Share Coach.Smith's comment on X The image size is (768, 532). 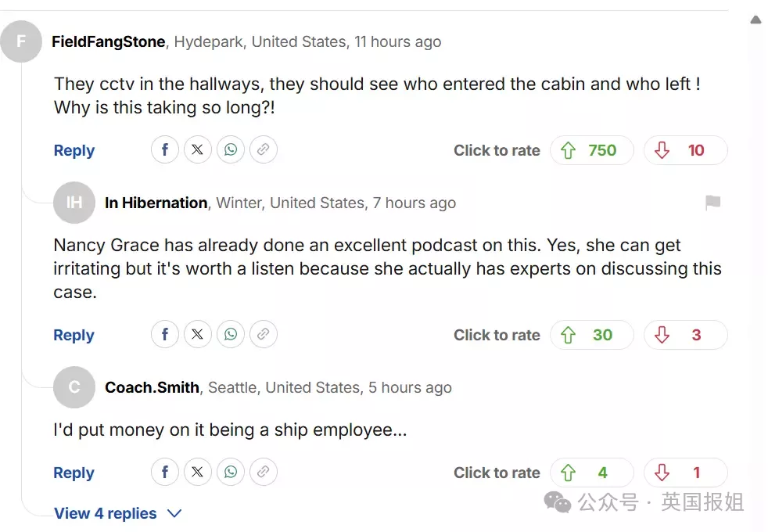coord(198,473)
